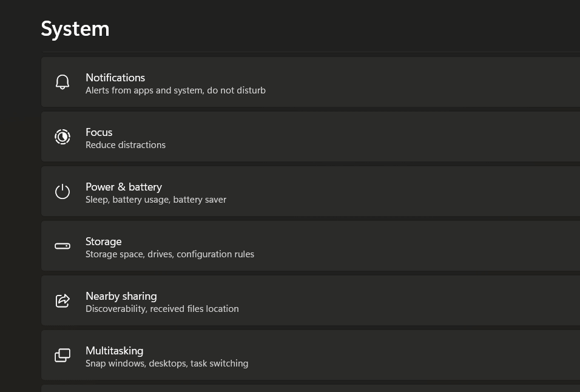Click the Storage drive icon
This screenshot has width=580, height=392.
[x=62, y=246]
